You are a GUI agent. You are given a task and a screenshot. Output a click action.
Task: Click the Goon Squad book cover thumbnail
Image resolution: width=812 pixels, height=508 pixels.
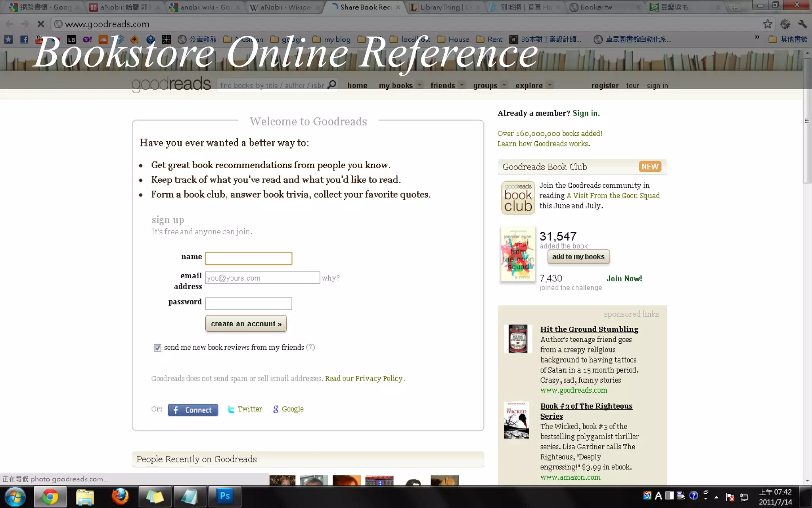point(518,254)
